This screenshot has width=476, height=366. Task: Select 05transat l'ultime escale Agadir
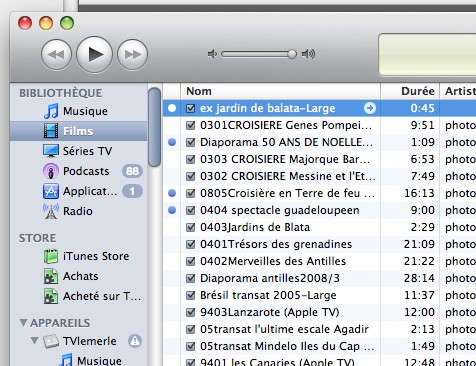point(319,329)
